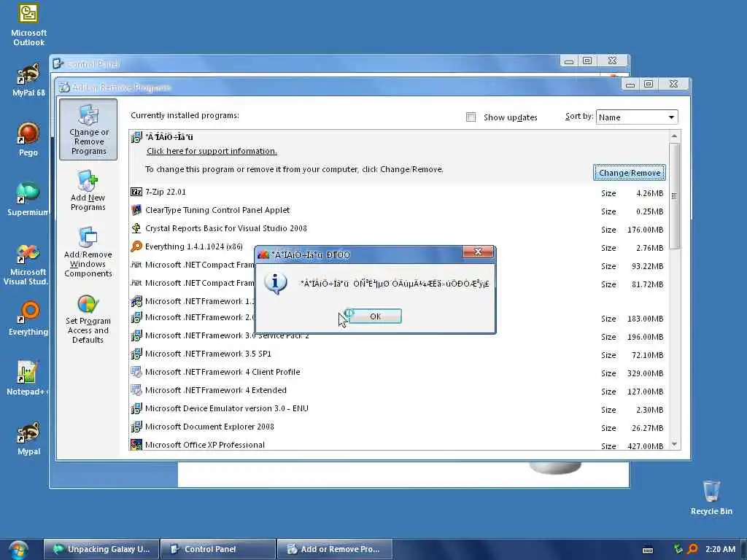This screenshot has width=747, height=560.
Task: Launch Supermium browser shortcut
Action: [28, 199]
